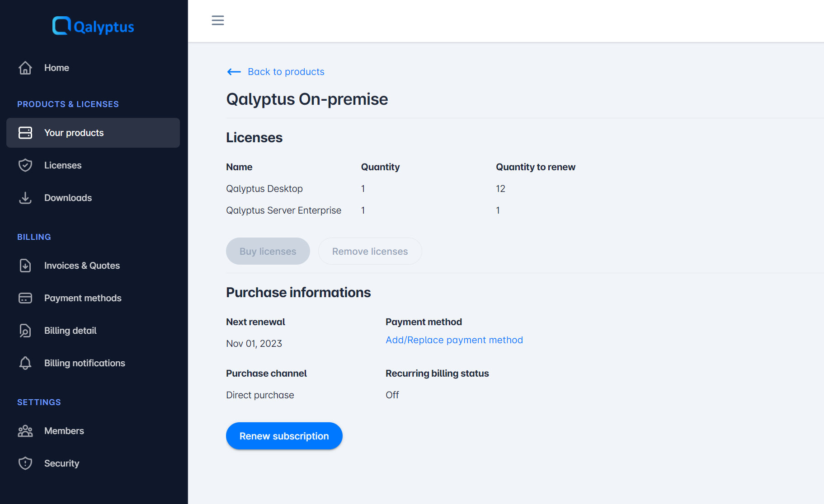Click the Billing detail search-document icon
Screen dimensions: 824x504
click(x=25, y=331)
